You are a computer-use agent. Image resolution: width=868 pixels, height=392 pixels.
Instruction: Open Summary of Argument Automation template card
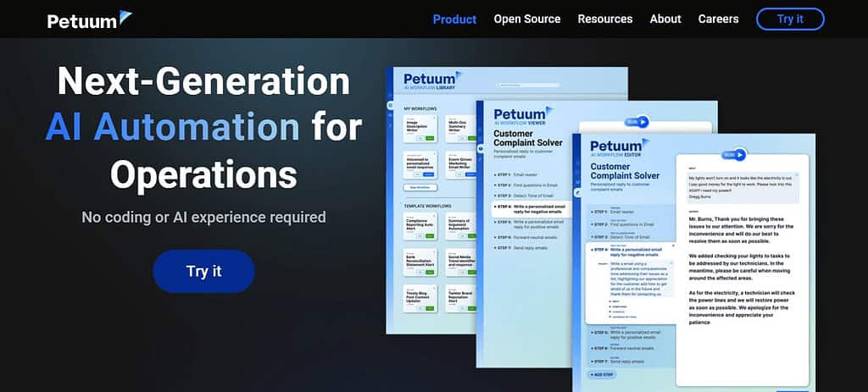[x=460, y=226]
